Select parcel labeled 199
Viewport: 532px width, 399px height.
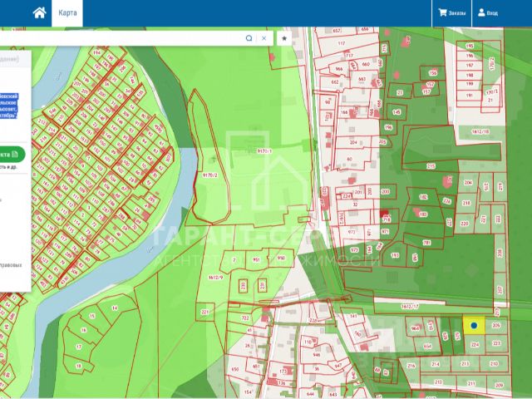470,84
